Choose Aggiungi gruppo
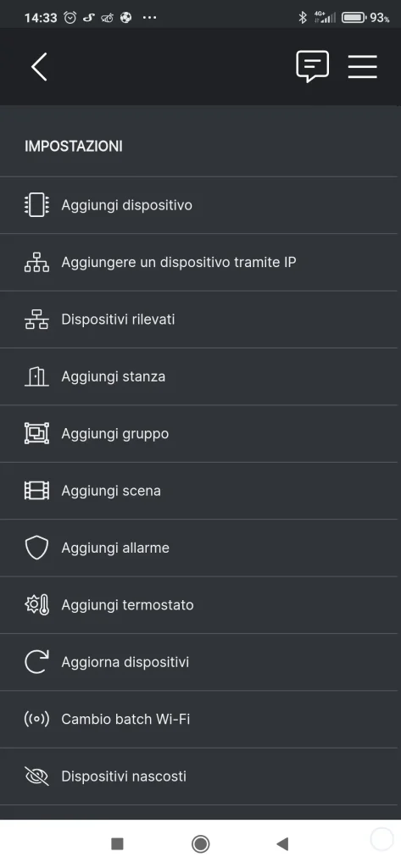 tap(200, 433)
